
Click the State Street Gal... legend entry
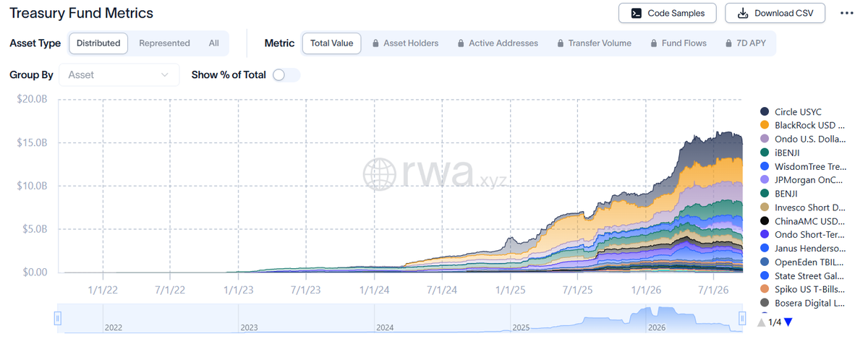803,275
